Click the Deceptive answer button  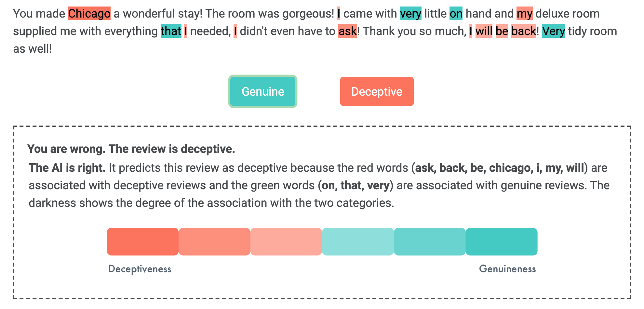377,91
